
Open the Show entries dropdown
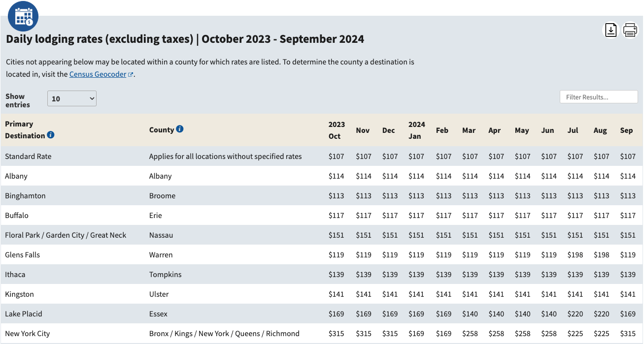(x=72, y=98)
